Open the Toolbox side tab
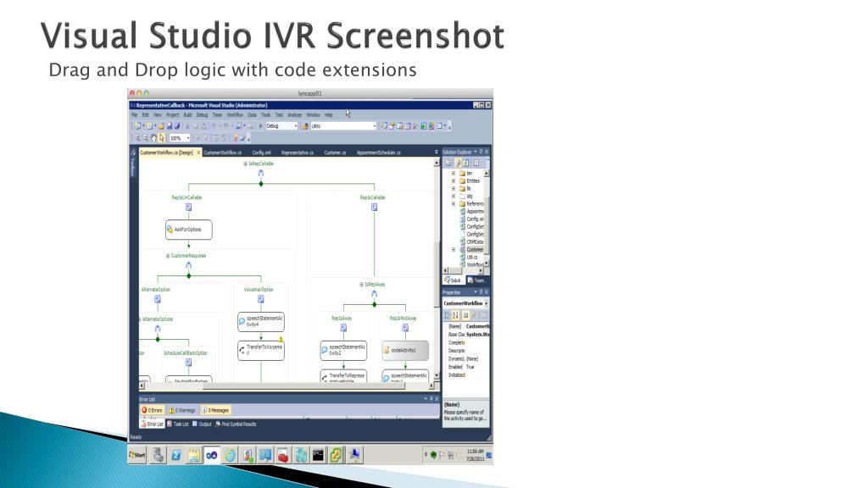The image size is (868, 488). coord(133,164)
